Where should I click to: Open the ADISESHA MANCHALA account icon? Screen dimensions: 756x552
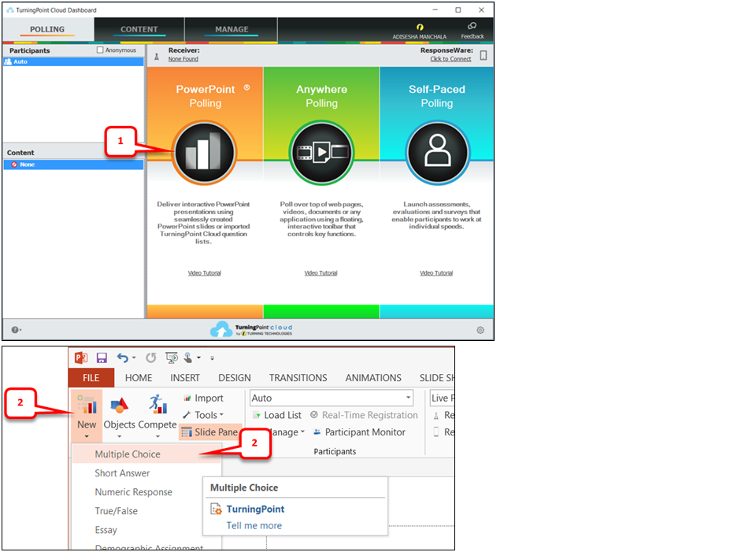[420, 27]
